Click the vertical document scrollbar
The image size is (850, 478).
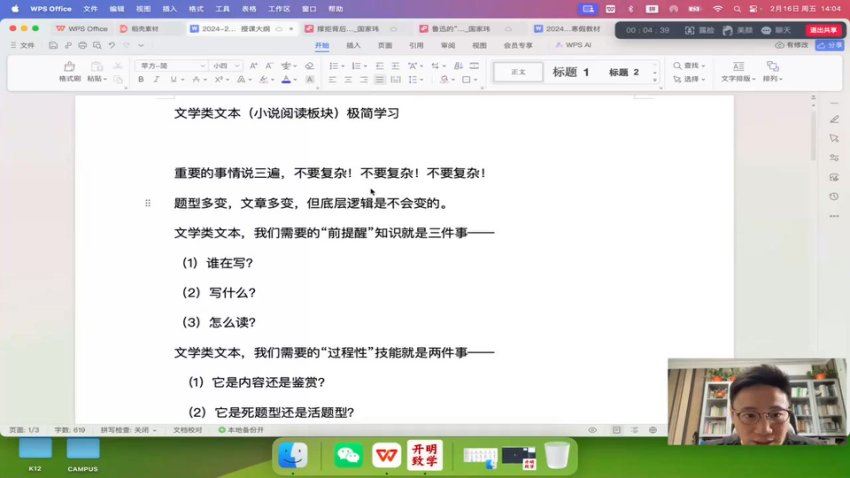point(813,136)
